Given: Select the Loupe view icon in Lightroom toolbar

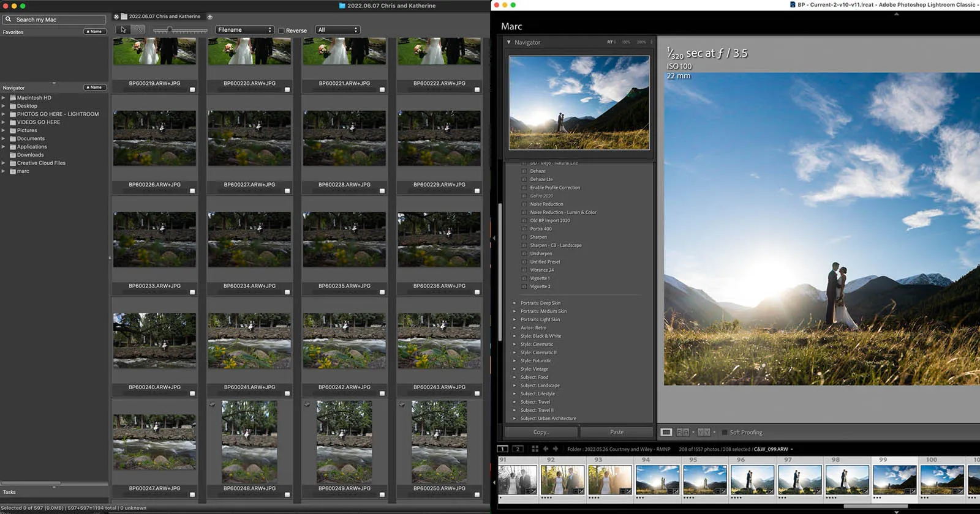Looking at the screenshot, I should click(666, 432).
